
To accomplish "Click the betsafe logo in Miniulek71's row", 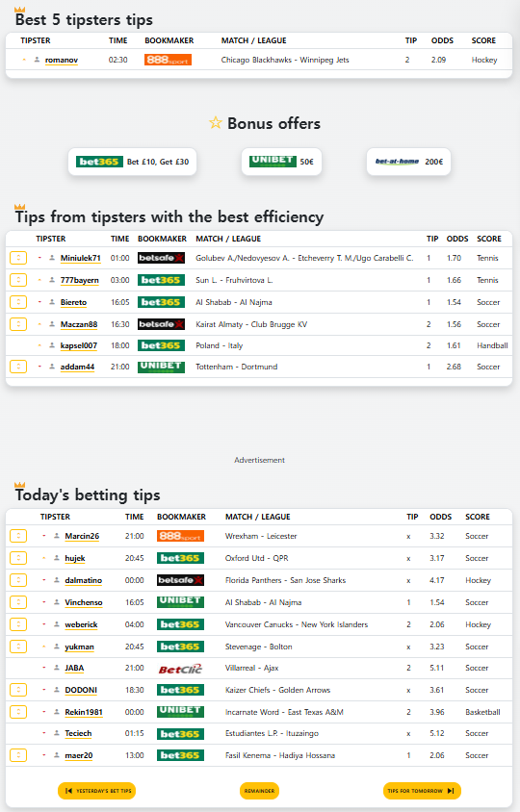I will [161, 258].
